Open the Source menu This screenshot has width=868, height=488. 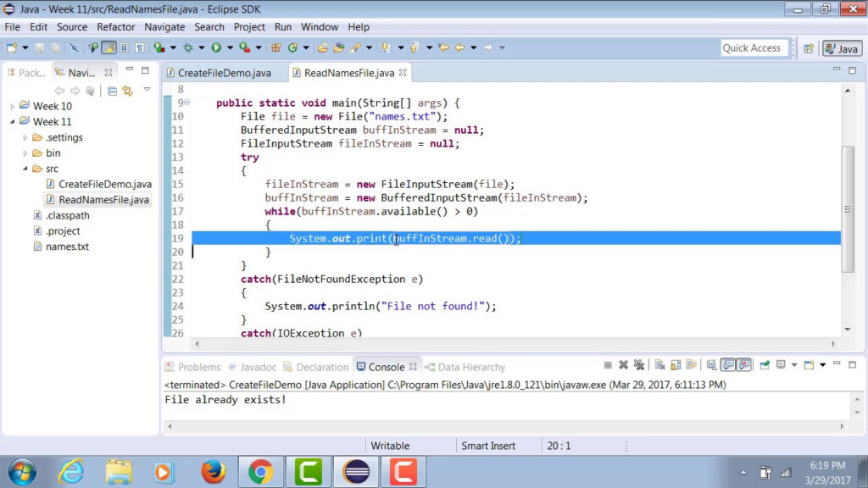tap(72, 27)
